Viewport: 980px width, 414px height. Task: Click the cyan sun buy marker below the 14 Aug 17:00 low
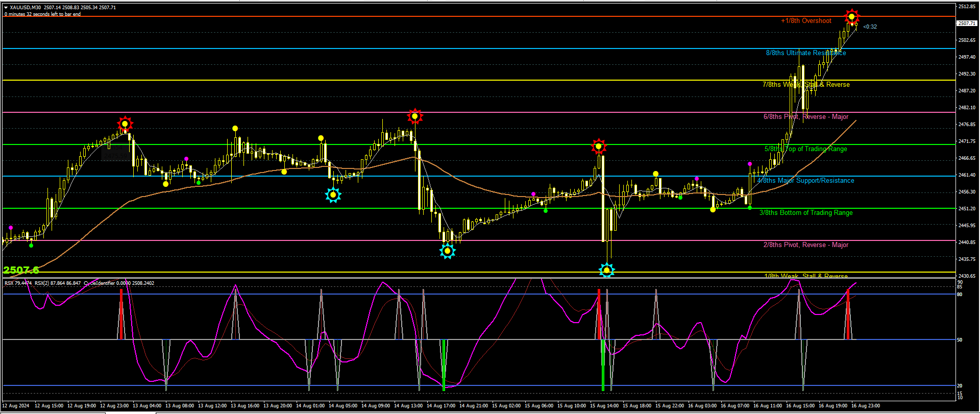coord(448,251)
